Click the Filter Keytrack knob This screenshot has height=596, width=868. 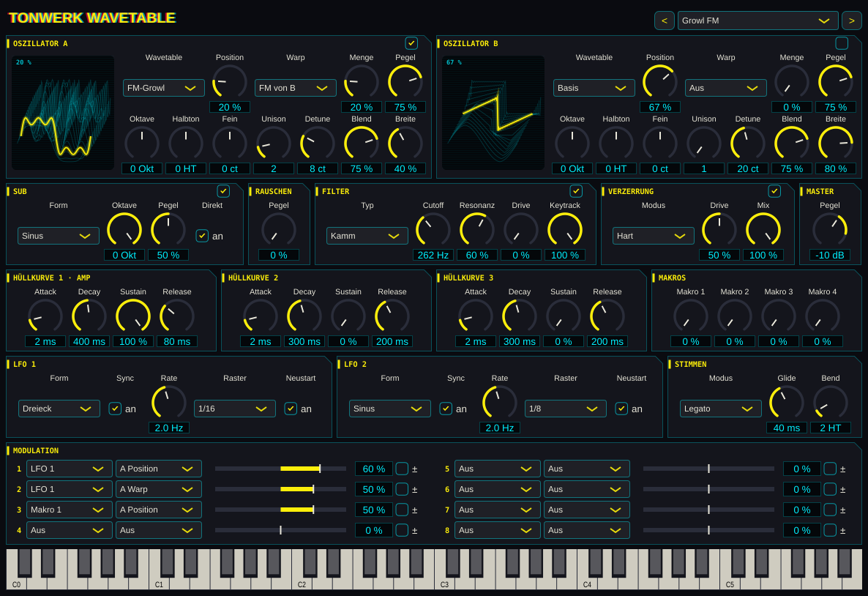565,230
